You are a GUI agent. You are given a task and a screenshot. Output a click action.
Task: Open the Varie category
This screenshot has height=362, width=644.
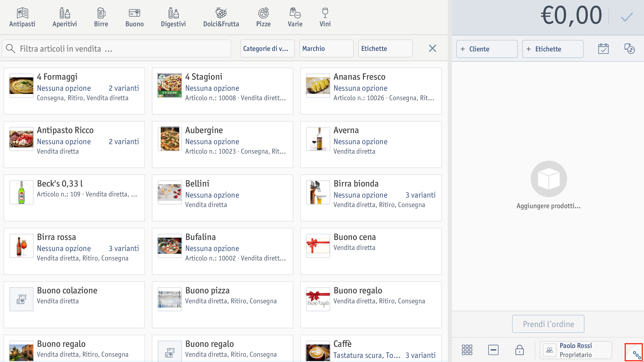pyautogui.click(x=295, y=17)
